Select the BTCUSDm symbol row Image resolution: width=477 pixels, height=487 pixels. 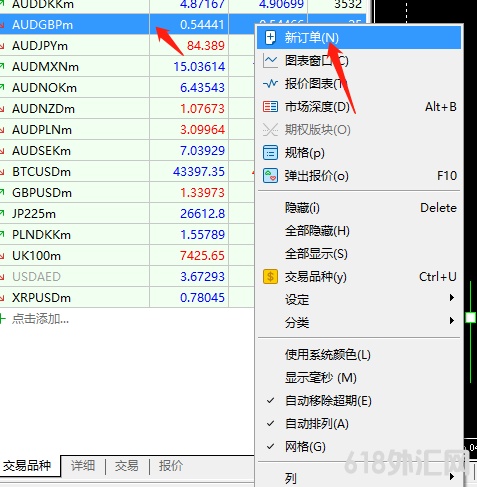pos(127,172)
